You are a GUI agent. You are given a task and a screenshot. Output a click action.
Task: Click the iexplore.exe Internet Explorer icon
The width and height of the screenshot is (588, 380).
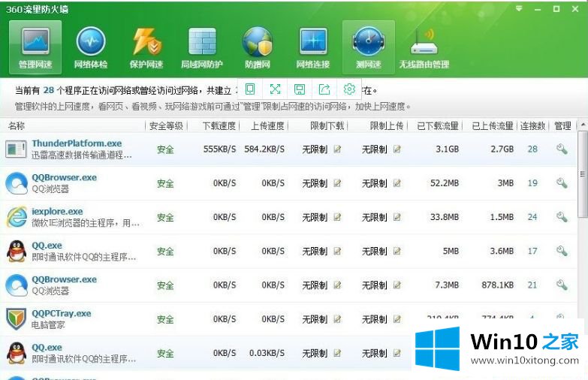coord(17,217)
